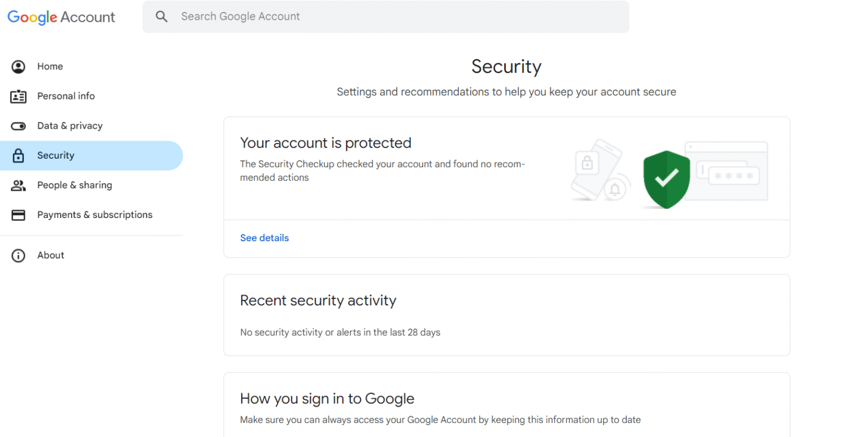The width and height of the screenshot is (868, 437).
Task: Click the Security padlock icon
Action: (x=18, y=155)
